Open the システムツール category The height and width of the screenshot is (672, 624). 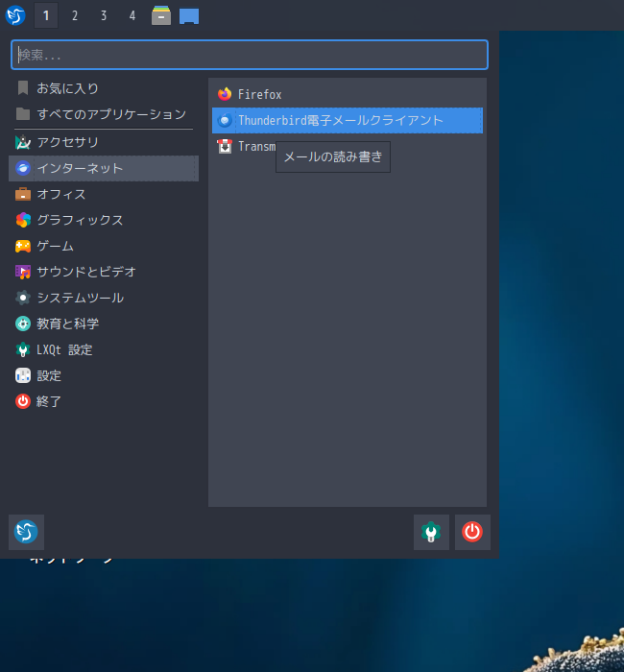104,298
